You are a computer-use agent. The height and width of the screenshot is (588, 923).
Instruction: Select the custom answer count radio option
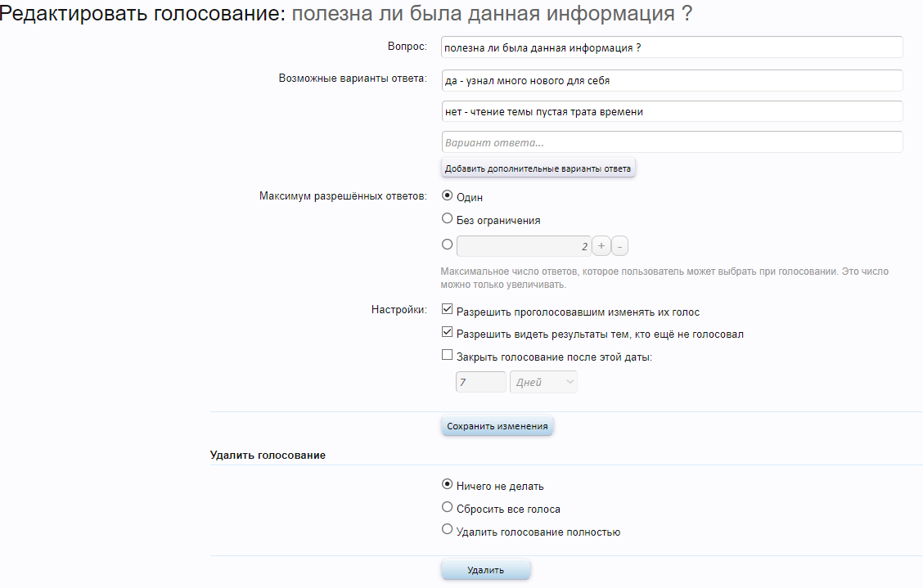tap(448, 244)
